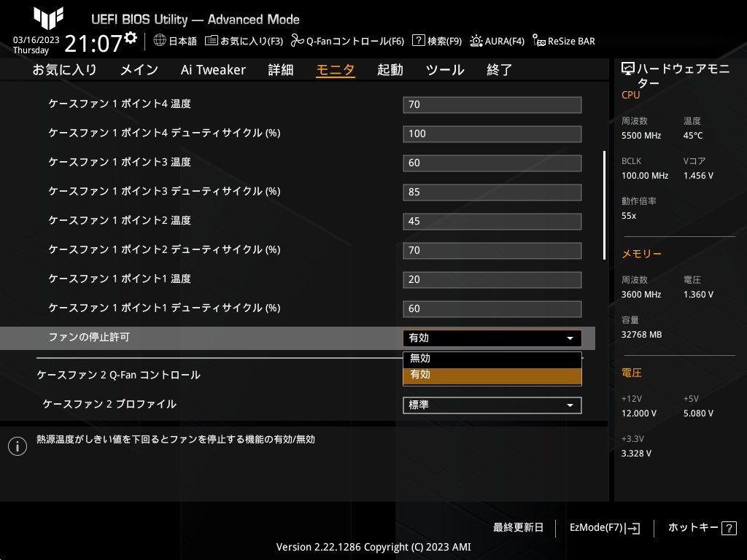
Task: Select 有効 in the fan stop dropdown list
Action: pyautogui.click(x=492, y=375)
